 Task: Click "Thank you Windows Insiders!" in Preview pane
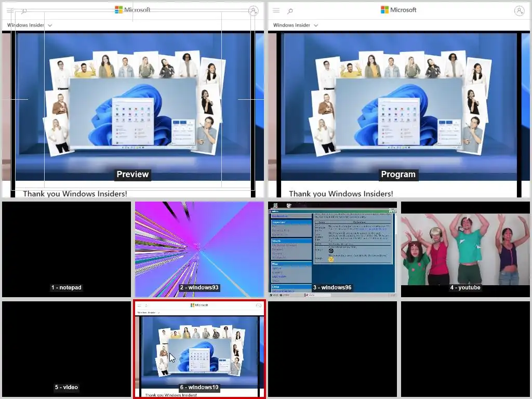tap(75, 193)
